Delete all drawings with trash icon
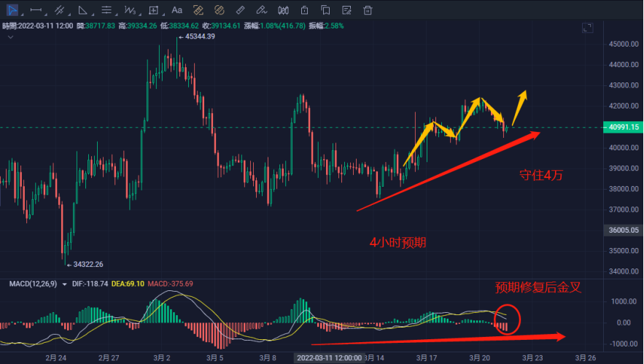Image resolution: width=644 pixels, height=364 pixels. 368,10
